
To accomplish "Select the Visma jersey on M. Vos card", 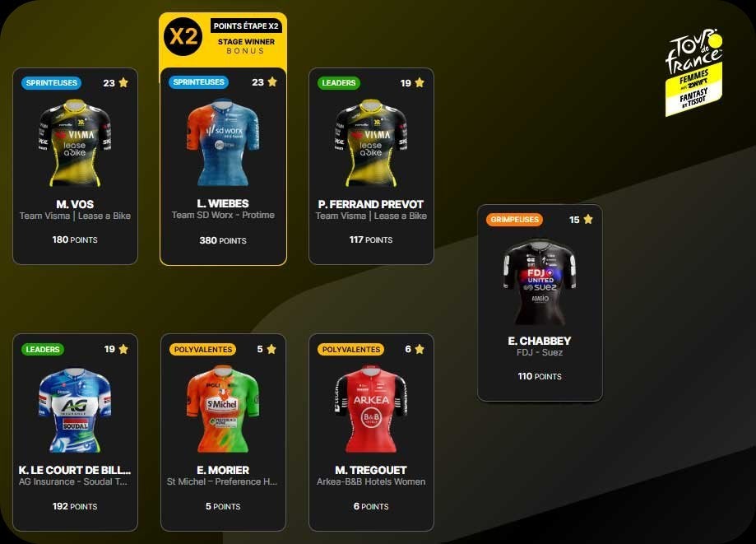I will click(75, 142).
